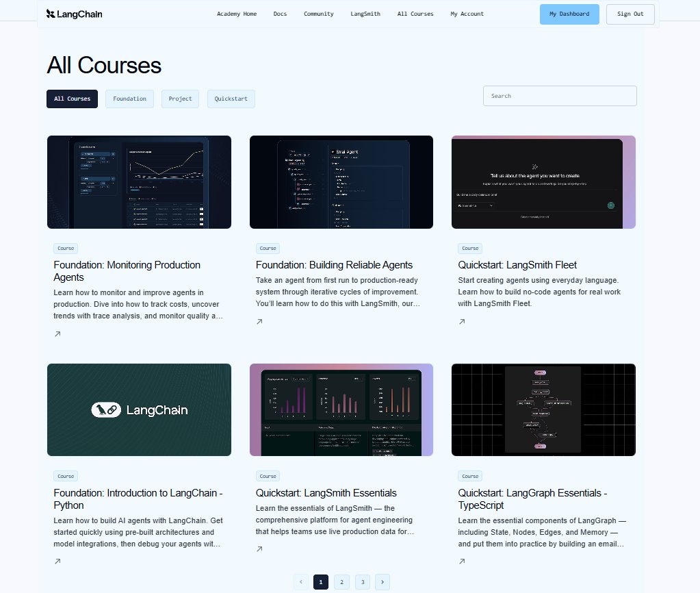This screenshot has width=700, height=593.
Task: Go to page 3 of courses
Action: pyautogui.click(x=363, y=582)
